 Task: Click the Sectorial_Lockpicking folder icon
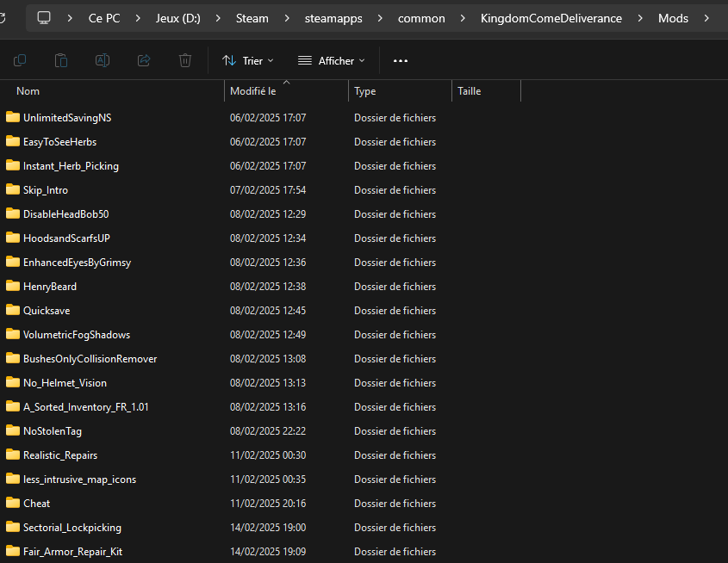tap(13, 527)
